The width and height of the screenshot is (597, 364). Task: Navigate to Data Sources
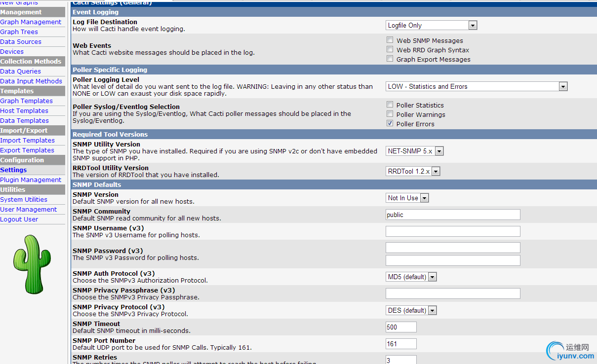[21, 41]
